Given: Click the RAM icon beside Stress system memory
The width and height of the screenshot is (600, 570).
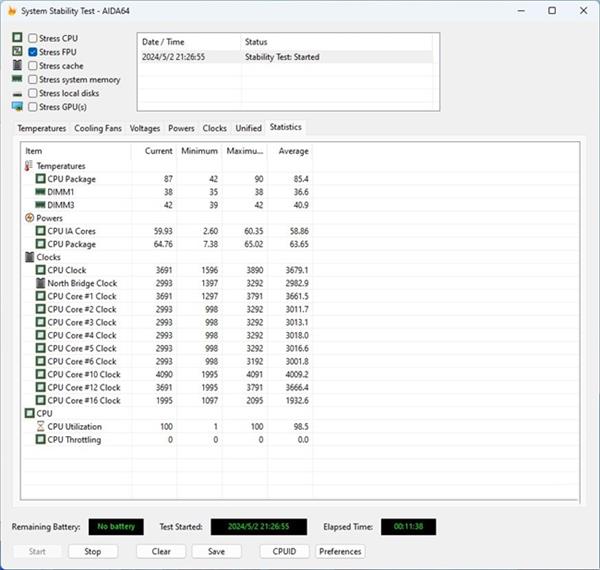Looking at the screenshot, I should pos(17,79).
